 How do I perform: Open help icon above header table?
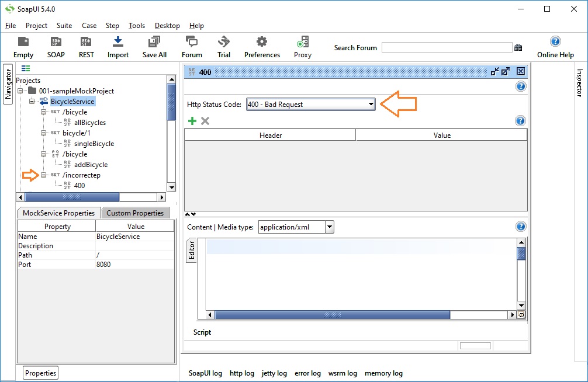(x=520, y=121)
